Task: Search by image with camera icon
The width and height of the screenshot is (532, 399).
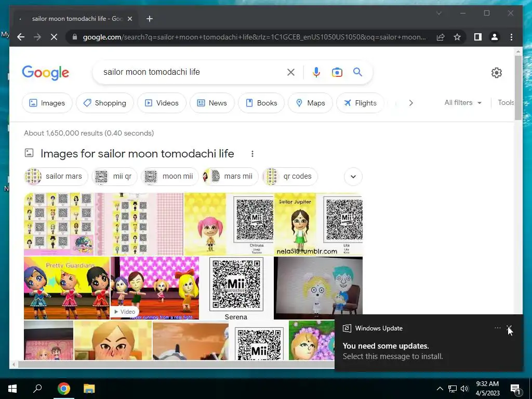Action: [337, 72]
